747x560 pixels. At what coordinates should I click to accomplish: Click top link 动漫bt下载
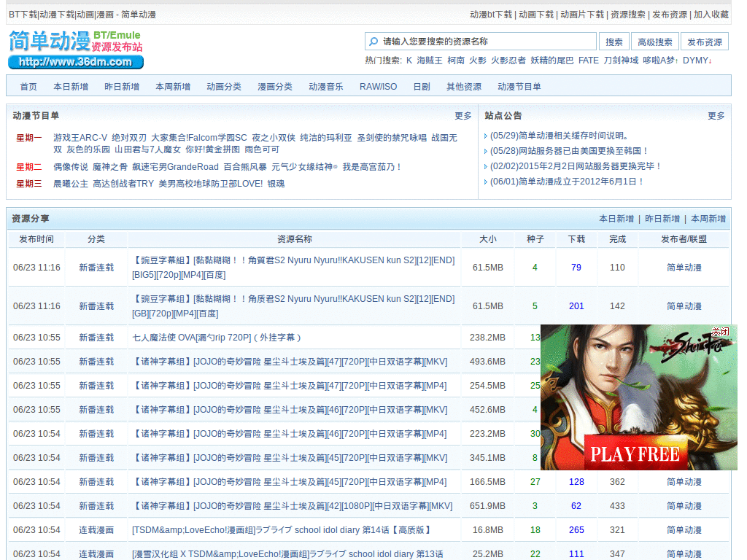click(x=491, y=15)
